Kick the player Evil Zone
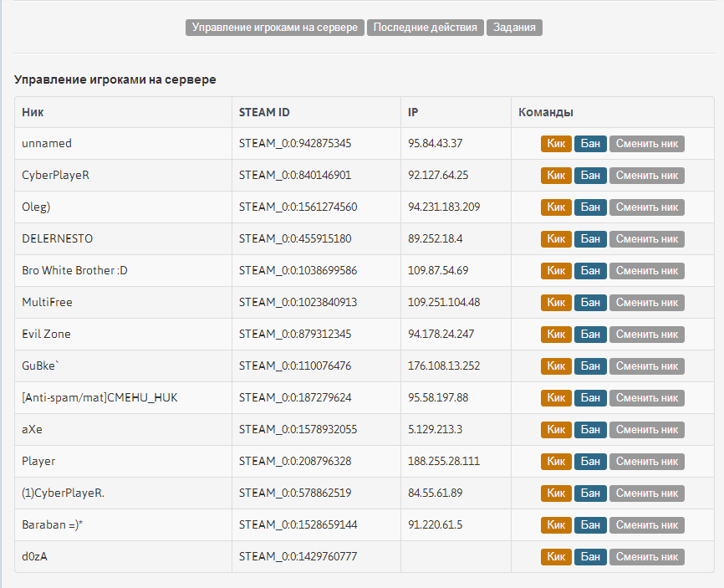 (556, 335)
